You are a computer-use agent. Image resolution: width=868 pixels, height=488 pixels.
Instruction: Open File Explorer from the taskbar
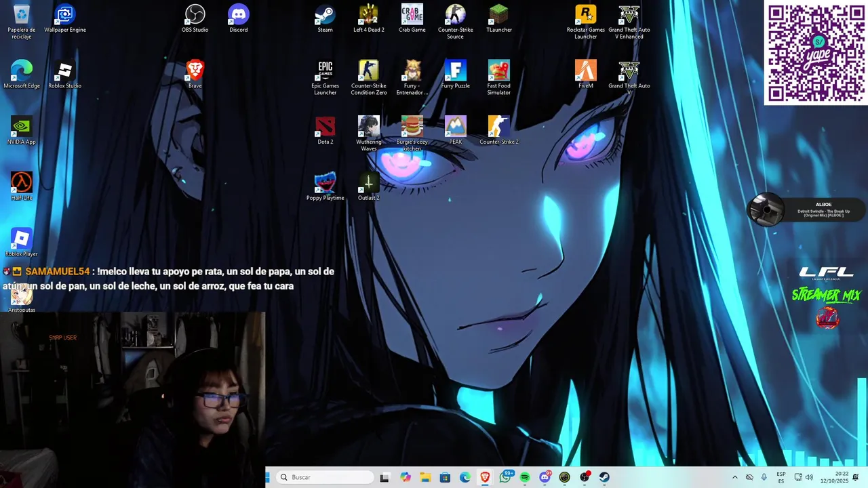point(425,477)
